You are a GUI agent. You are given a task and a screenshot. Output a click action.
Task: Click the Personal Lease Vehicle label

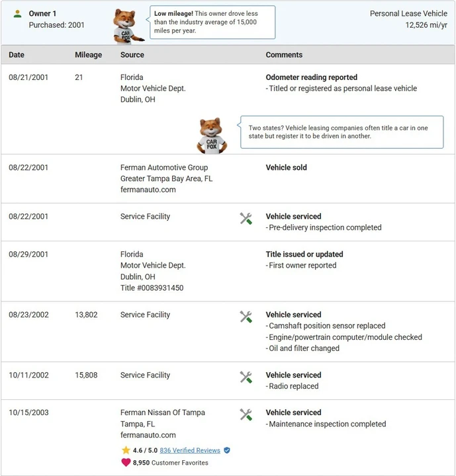[x=408, y=13]
